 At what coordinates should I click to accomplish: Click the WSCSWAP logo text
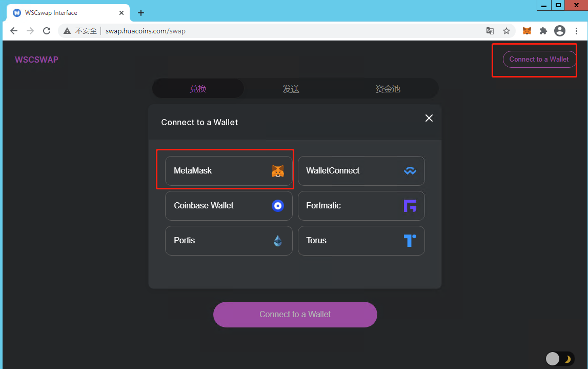coord(37,60)
